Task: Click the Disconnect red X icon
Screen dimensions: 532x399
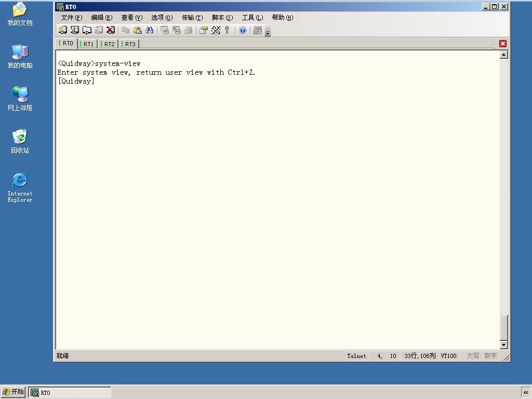Action: pyautogui.click(x=111, y=30)
